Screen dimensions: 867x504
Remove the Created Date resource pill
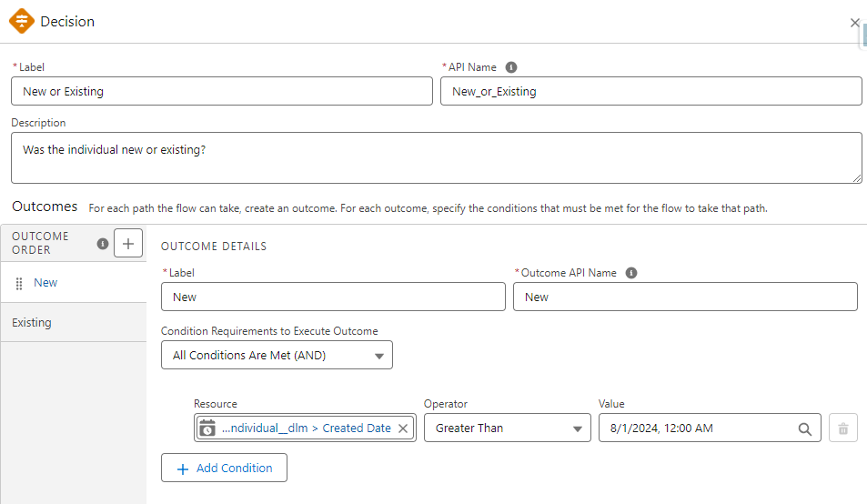coord(403,428)
